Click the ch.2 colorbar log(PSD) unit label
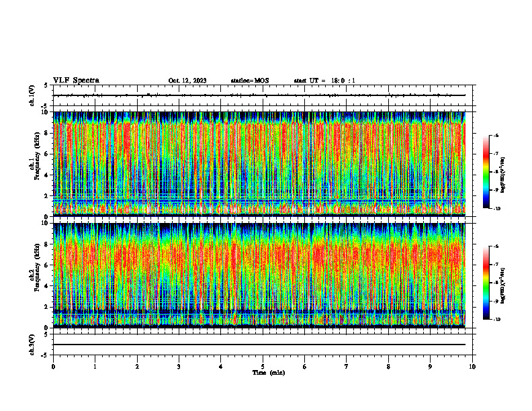This screenshot has width=532, height=411. (x=503, y=286)
